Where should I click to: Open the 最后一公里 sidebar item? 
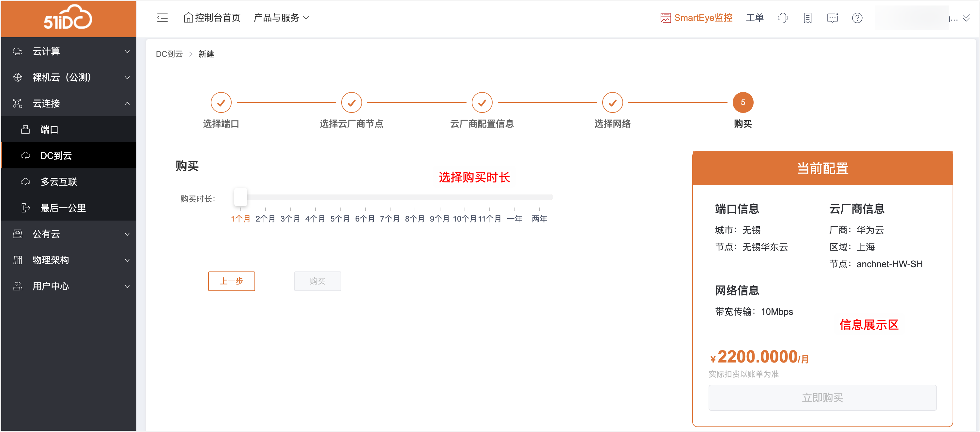pos(63,208)
